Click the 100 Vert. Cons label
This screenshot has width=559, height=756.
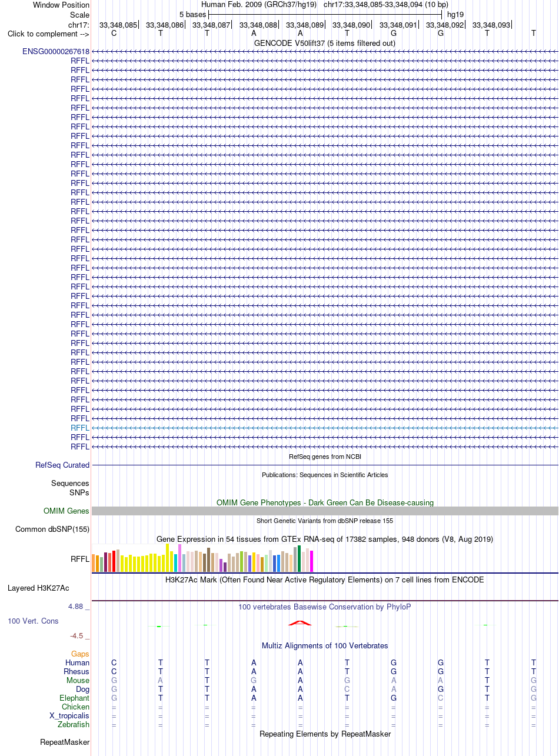point(33,621)
